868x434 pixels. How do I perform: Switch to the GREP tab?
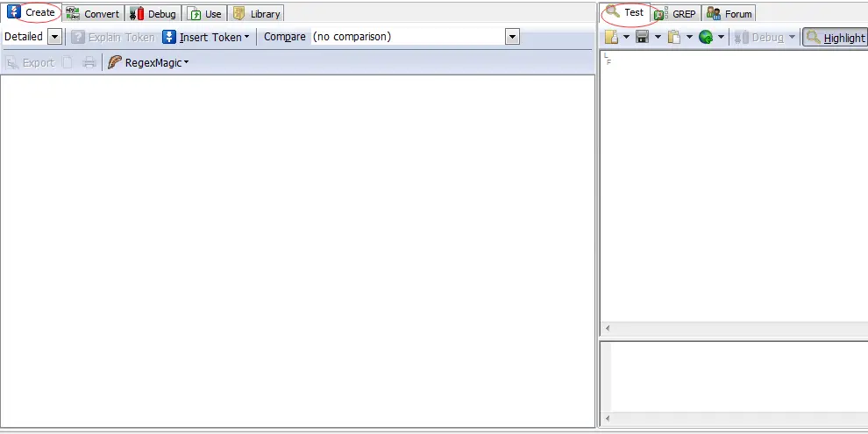(675, 14)
